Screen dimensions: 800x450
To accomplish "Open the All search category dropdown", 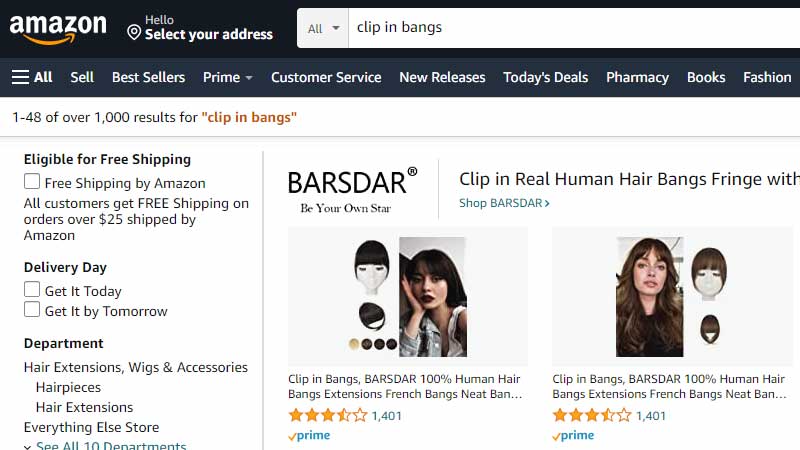I will (x=323, y=28).
